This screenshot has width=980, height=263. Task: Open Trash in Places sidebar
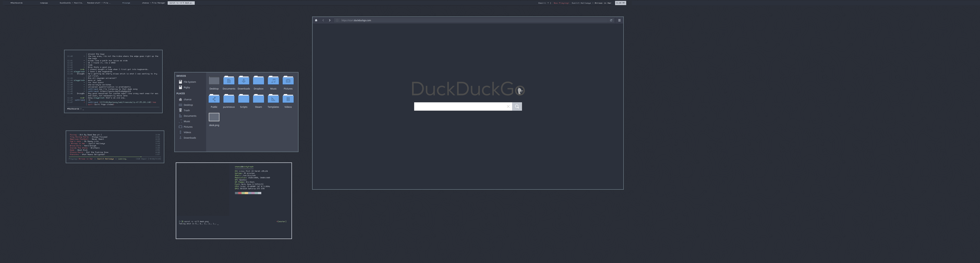pos(184,110)
